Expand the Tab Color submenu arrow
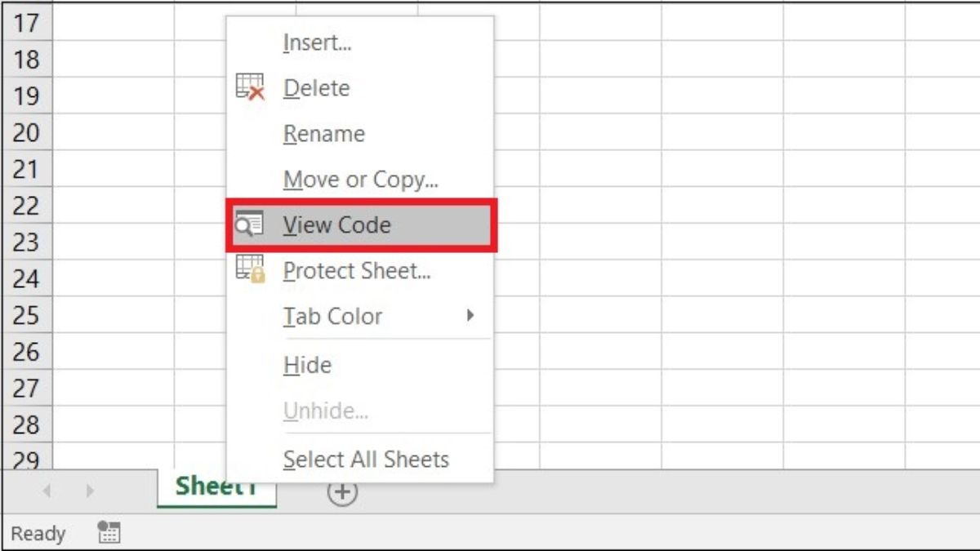This screenshot has width=980, height=551. click(x=470, y=315)
